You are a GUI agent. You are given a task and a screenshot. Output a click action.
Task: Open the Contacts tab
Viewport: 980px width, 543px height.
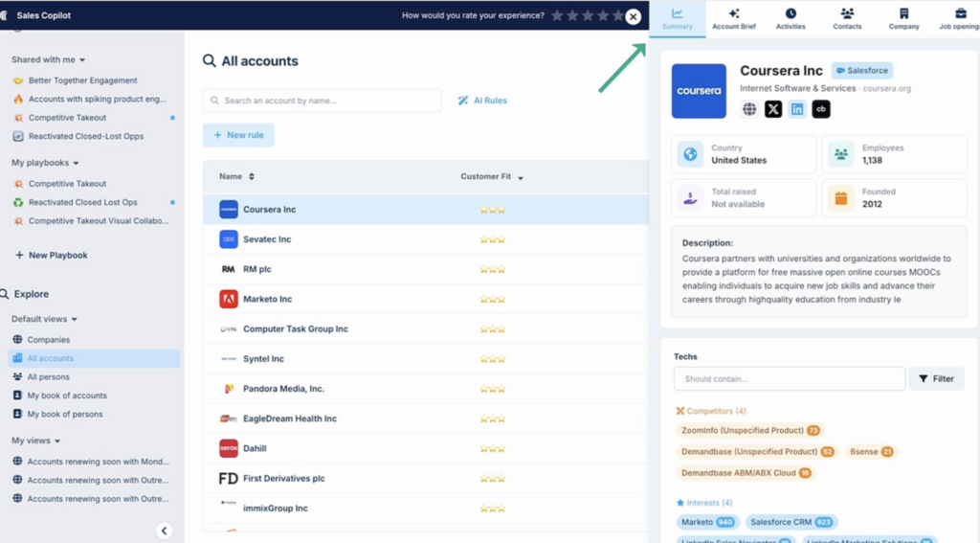pyautogui.click(x=847, y=19)
